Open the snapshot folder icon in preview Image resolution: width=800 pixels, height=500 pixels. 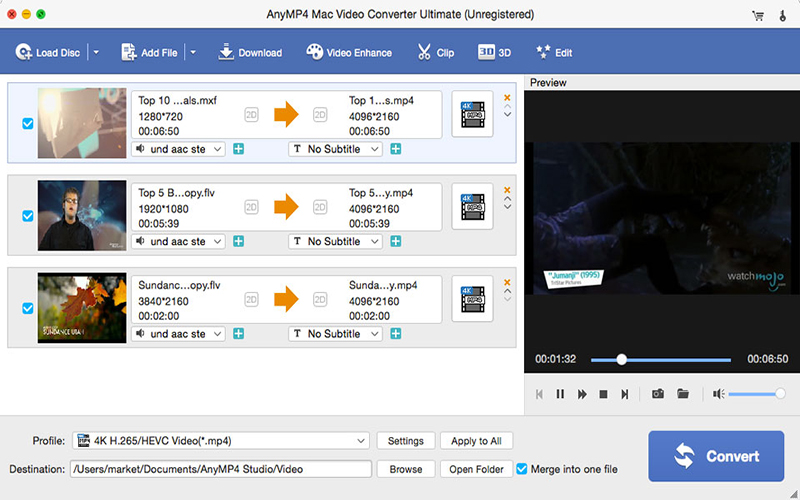(683, 394)
